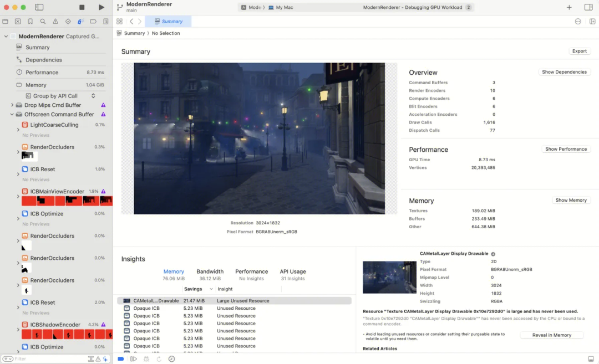Click the CAMetalLayer Display Drawable thumbnail

tap(389, 278)
